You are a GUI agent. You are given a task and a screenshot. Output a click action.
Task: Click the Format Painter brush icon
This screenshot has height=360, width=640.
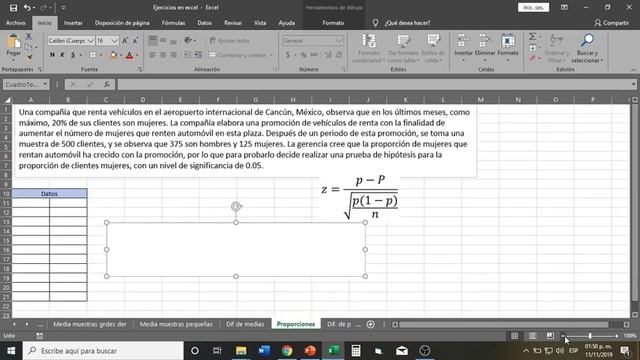[29, 57]
